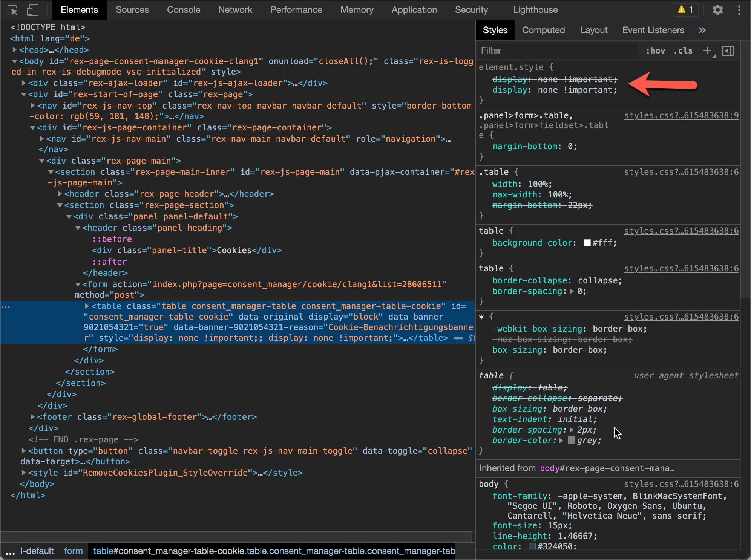
Task: Open the three-dot customize DevTools menu
Action: (x=739, y=10)
